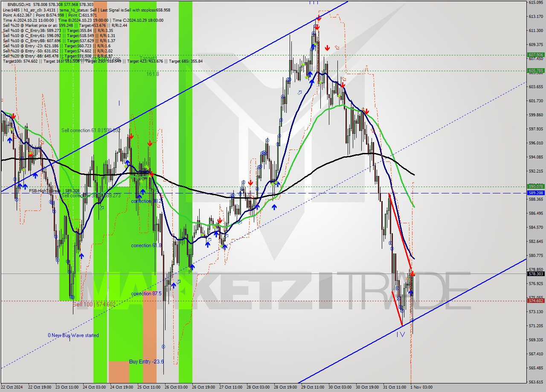546x392 pixels.
Task: Select the 'correction 61.8' blue label
Action: [146, 245]
